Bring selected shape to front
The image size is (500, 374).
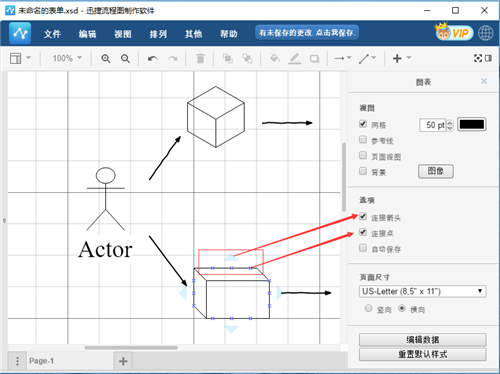click(x=228, y=59)
